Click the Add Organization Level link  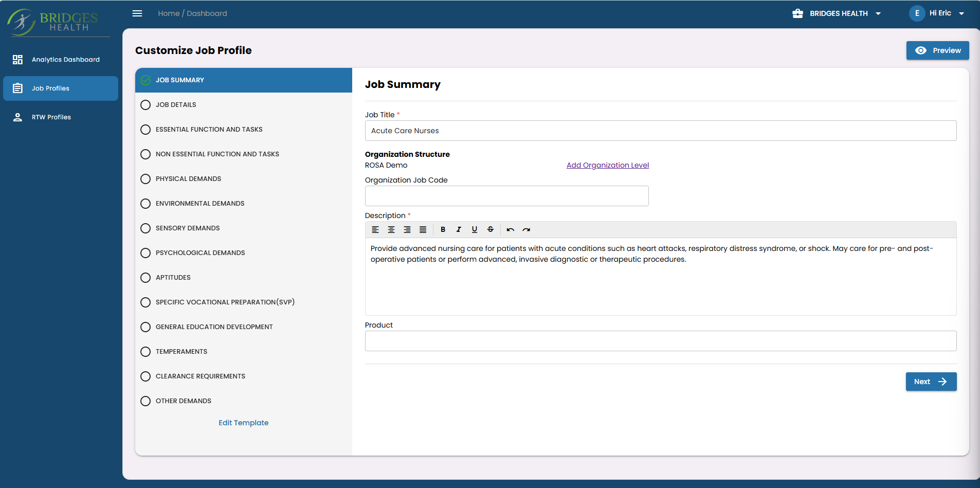pos(607,165)
